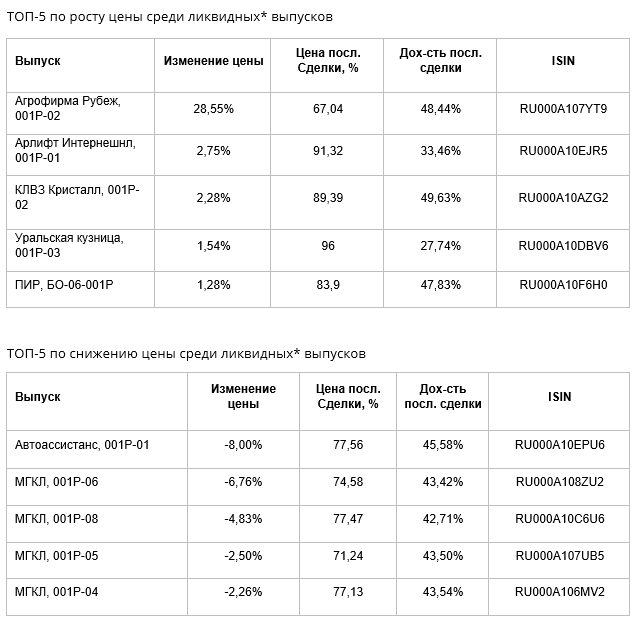This screenshot has height=632, width=641.
Task: Select the Арлифт Интернешнл, 001P-01 row name
Action: [75, 150]
